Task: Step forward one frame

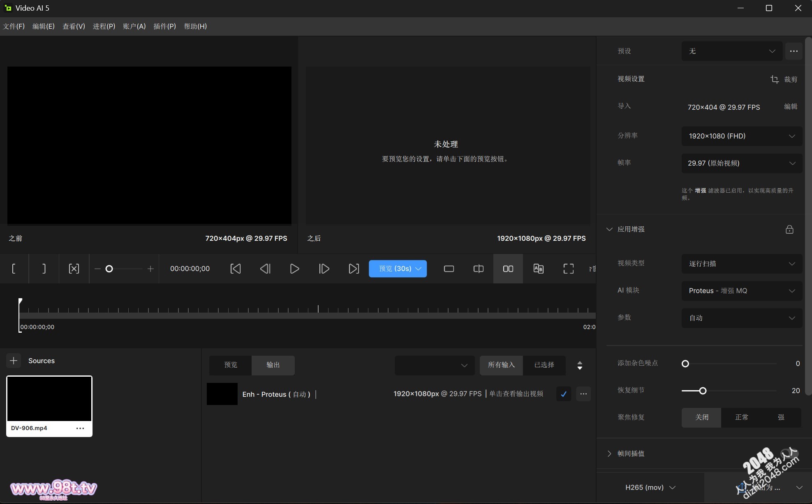Action: (x=324, y=269)
